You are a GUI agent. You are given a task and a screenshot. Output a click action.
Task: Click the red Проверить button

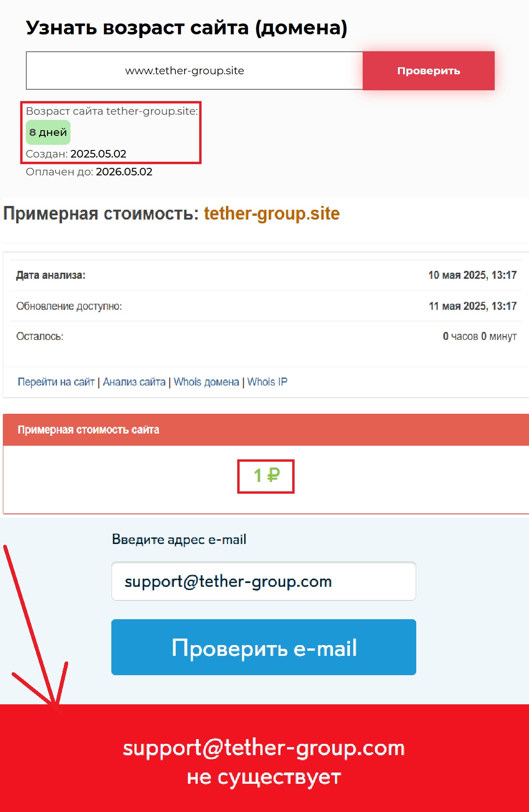tap(428, 71)
